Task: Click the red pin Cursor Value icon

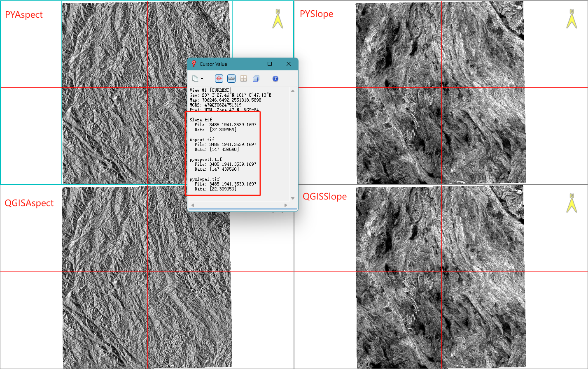Action: [x=194, y=64]
